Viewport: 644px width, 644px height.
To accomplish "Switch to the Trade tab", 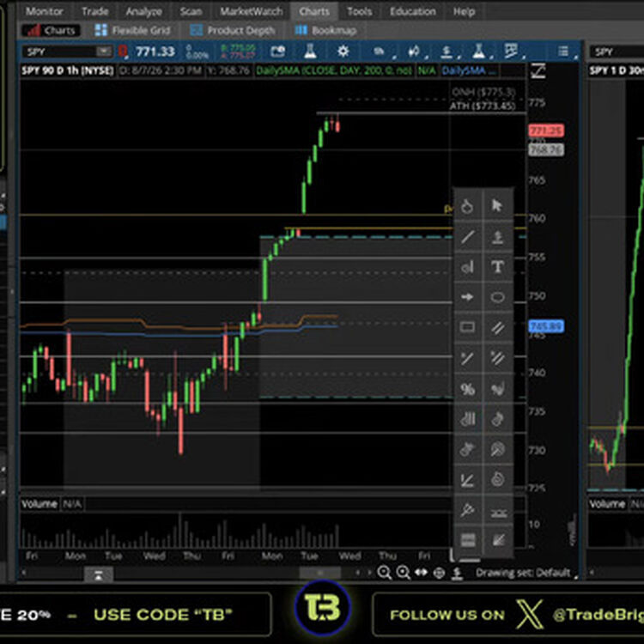I will point(94,11).
